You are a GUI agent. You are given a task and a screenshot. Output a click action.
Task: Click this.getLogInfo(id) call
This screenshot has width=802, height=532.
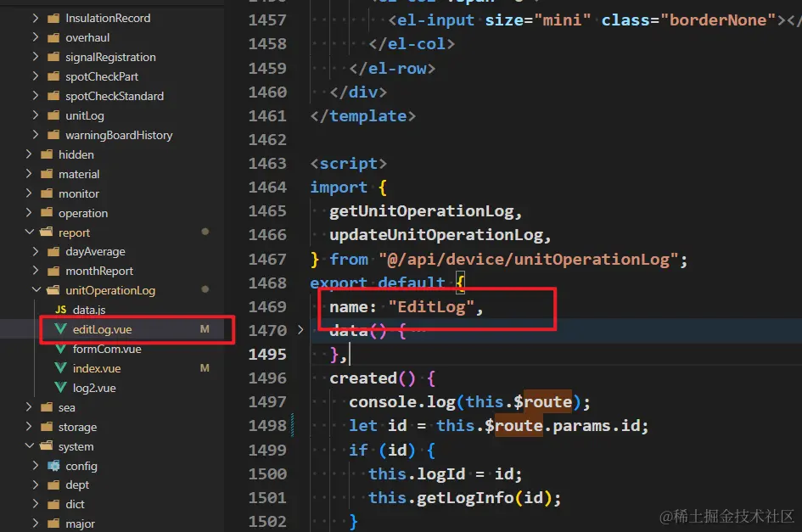(464, 498)
